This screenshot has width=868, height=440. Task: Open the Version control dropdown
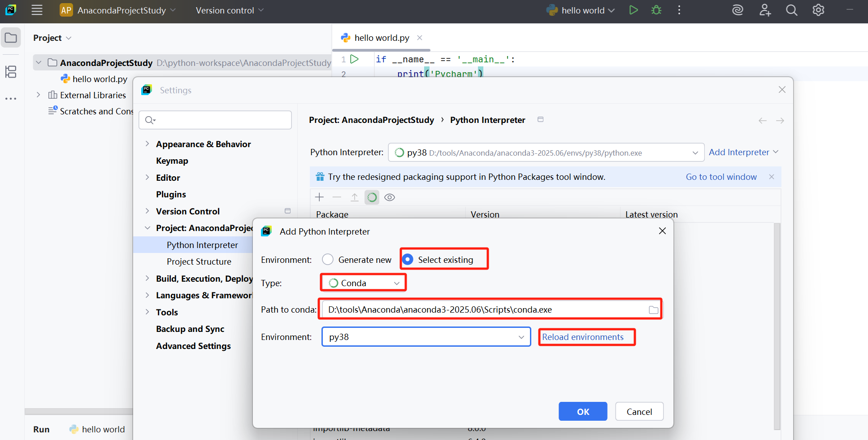coord(230,10)
